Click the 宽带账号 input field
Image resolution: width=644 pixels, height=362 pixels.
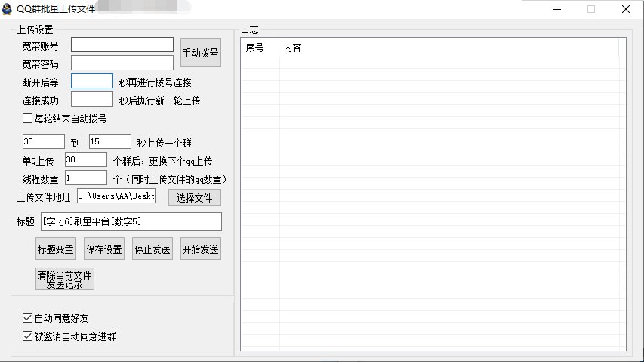[122, 45]
